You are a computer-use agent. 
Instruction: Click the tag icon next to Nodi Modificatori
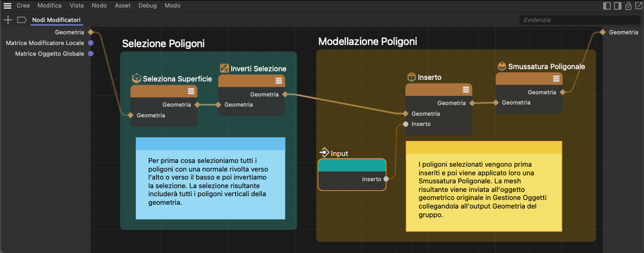21,20
